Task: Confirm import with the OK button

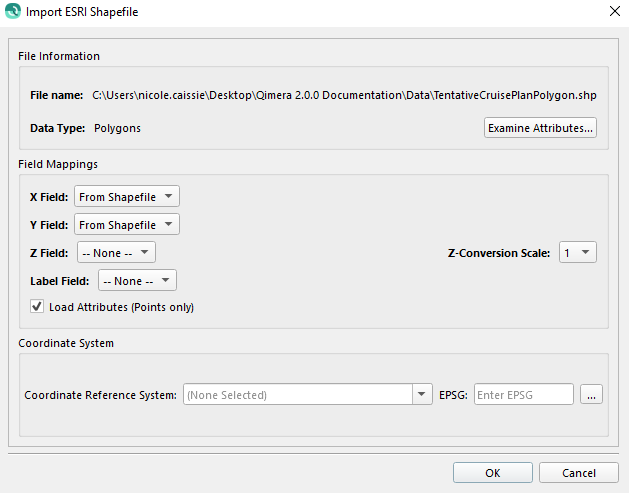Action: (x=493, y=473)
